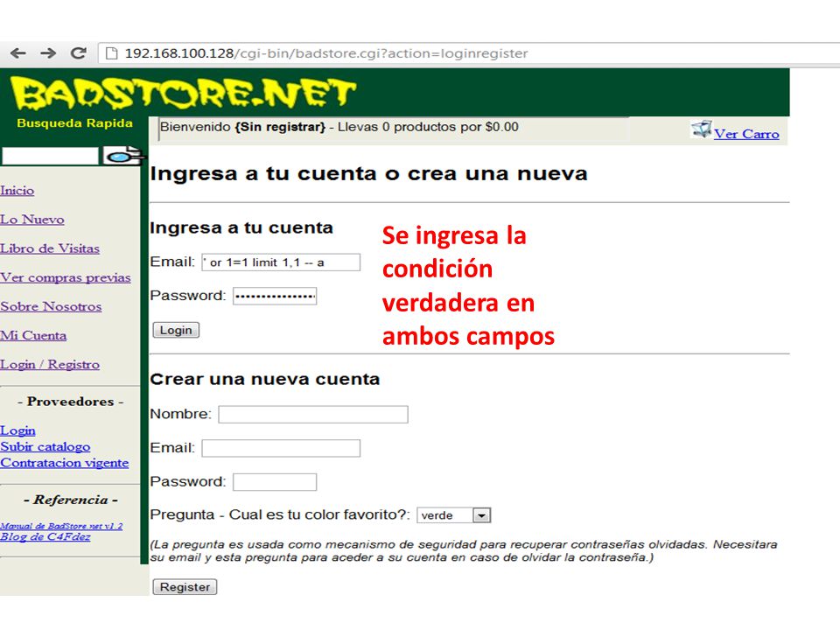Open the Ver Carro link
This screenshot has width=840, height=630.
(x=746, y=134)
